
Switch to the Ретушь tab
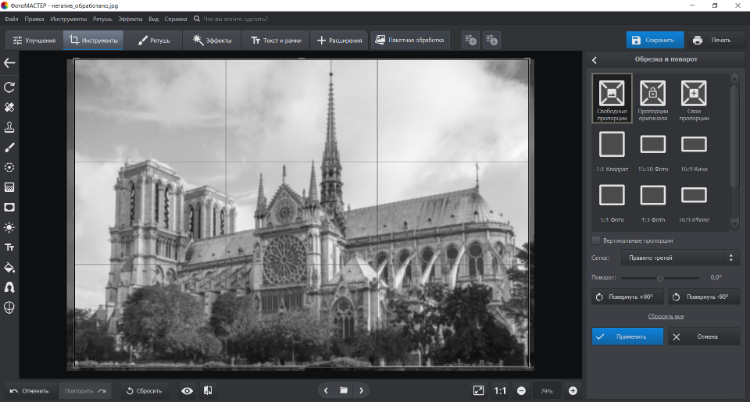coord(153,40)
